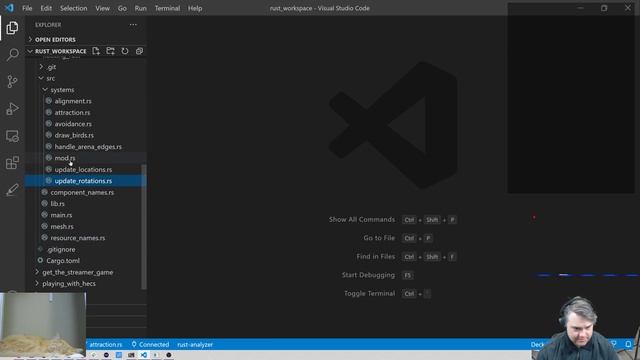Open the Extensions view

pyautogui.click(x=12, y=163)
